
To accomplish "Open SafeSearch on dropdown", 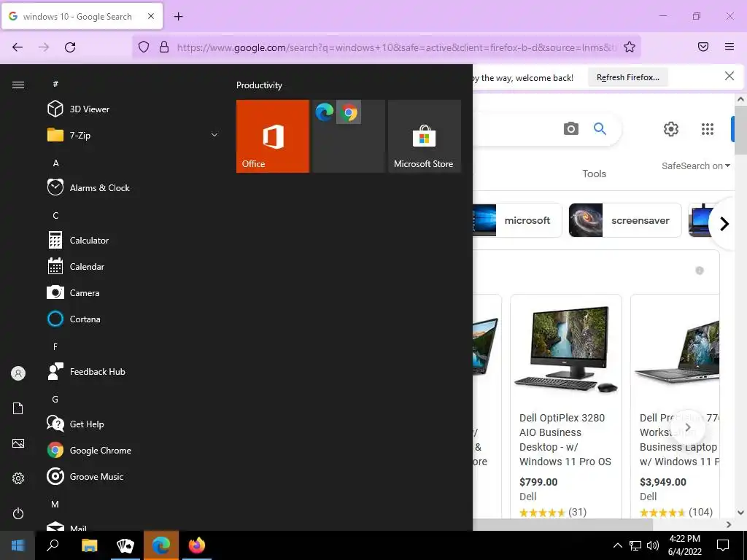I will coord(695,166).
